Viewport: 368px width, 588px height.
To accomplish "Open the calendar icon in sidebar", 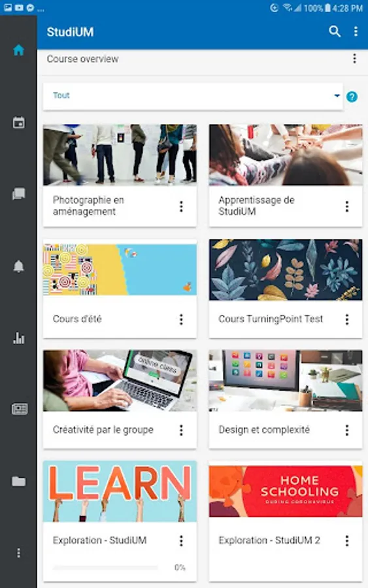I will pyautogui.click(x=18, y=122).
